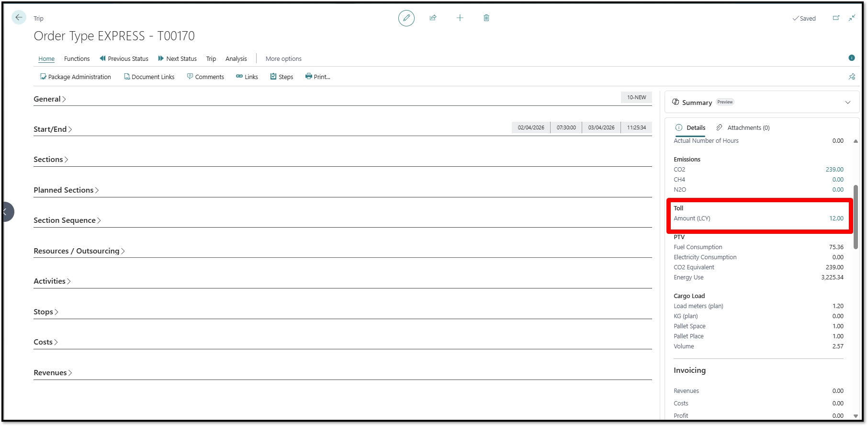
Task: Click the pencil edit icon
Action: [406, 18]
